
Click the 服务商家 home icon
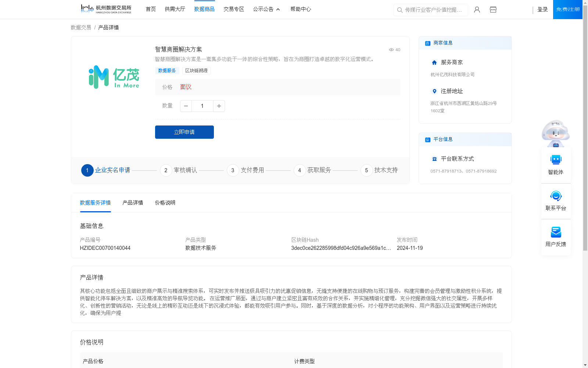[x=434, y=63]
